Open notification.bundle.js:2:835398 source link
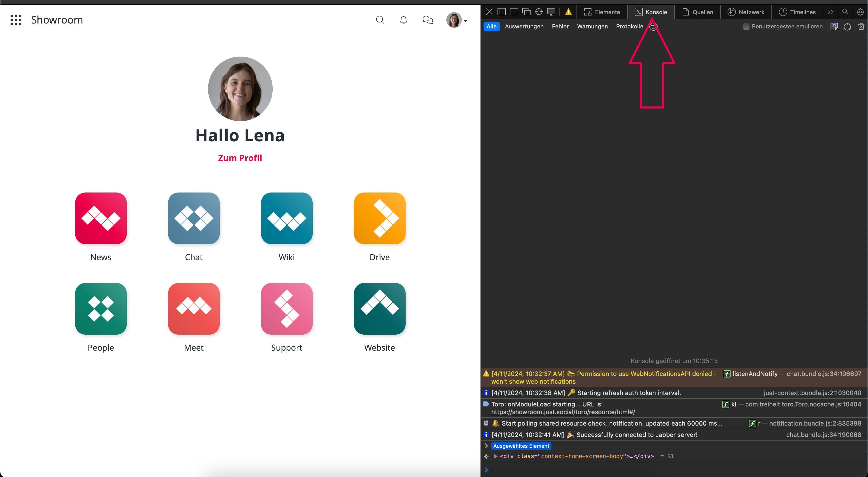This screenshot has width=868, height=477. click(x=815, y=423)
